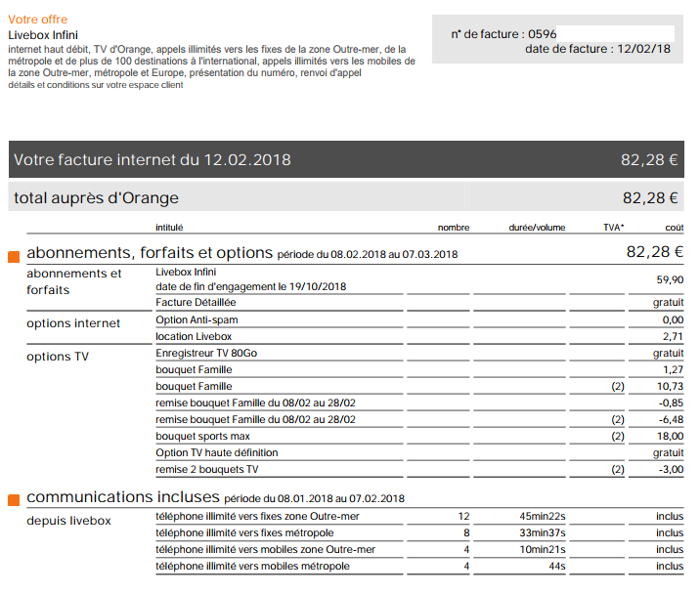Click the -3,00 remise 2 bouquets TV amount

point(671,470)
